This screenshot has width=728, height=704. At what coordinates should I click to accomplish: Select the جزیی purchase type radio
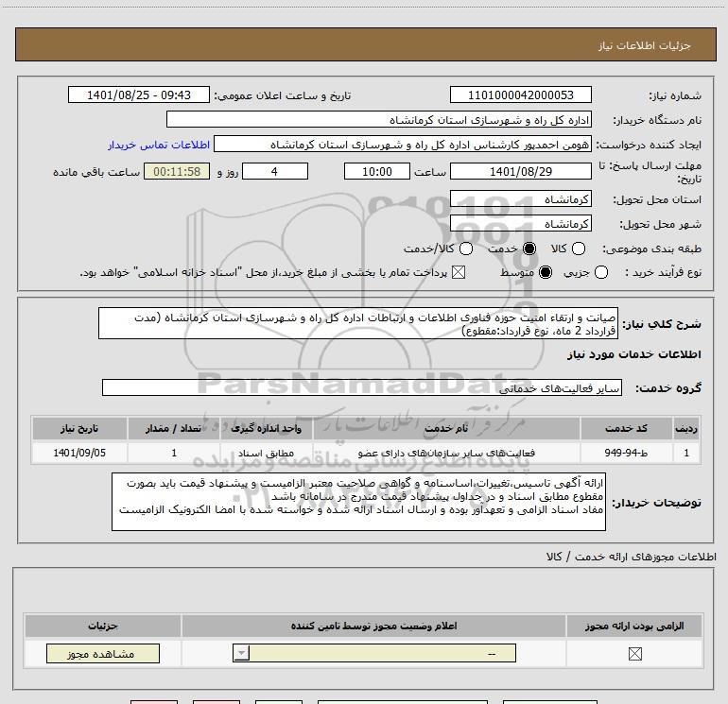pyautogui.click(x=601, y=272)
